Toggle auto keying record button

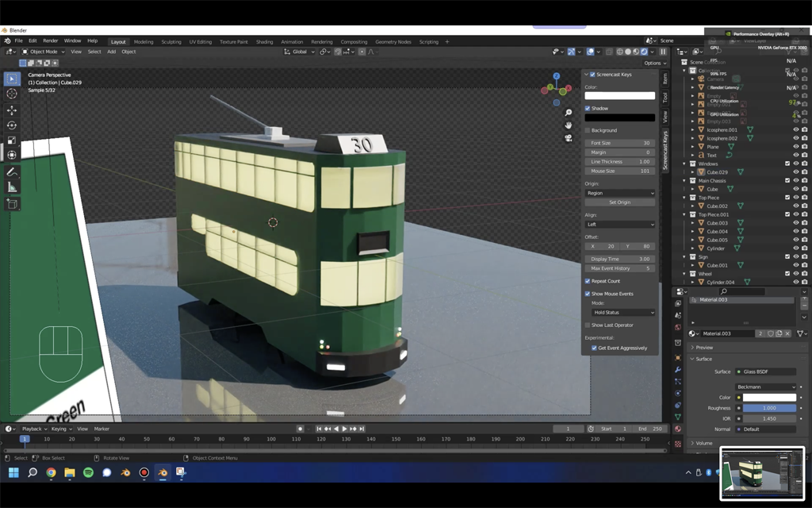click(x=300, y=429)
